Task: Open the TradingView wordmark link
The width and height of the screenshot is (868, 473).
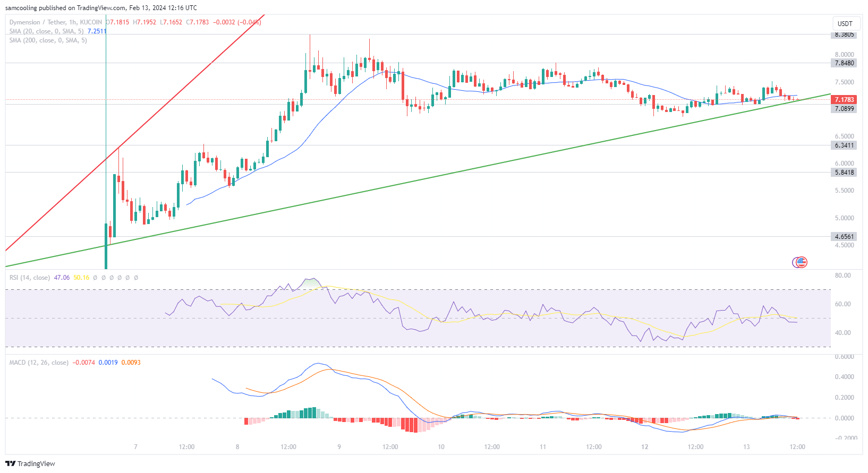Action: pyautogui.click(x=36, y=463)
